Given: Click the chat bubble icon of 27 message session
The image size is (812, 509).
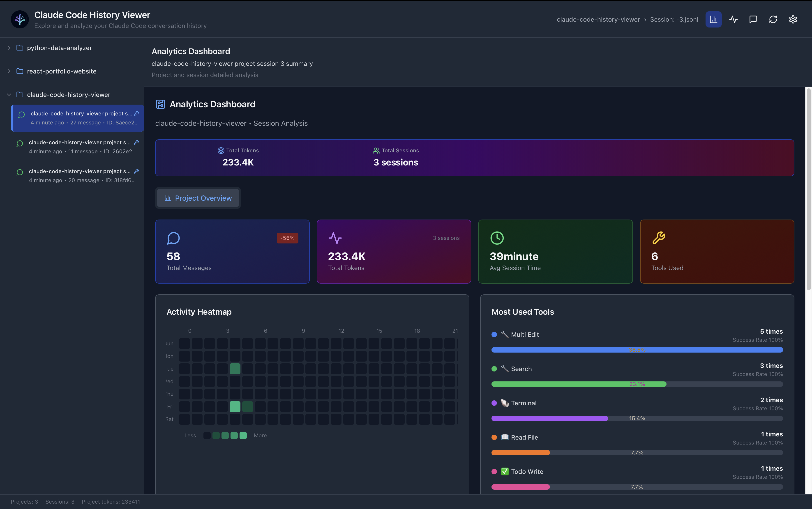Looking at the screenshot, I should pos(22,115).
